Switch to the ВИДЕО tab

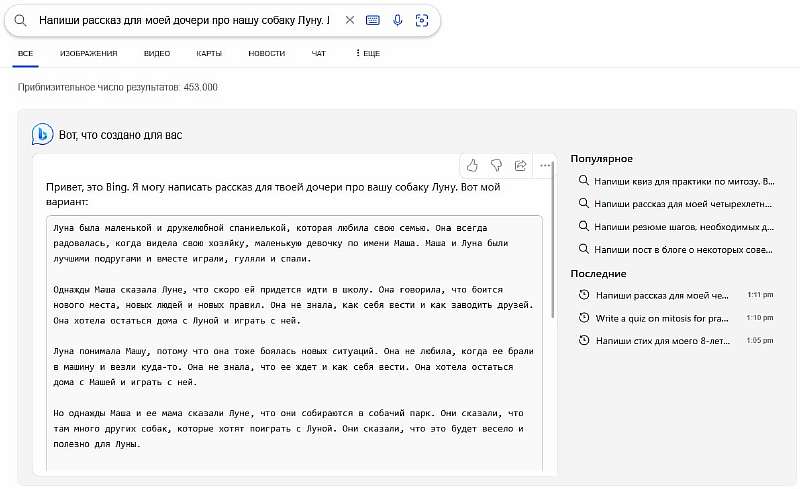(x=156, y=53)
